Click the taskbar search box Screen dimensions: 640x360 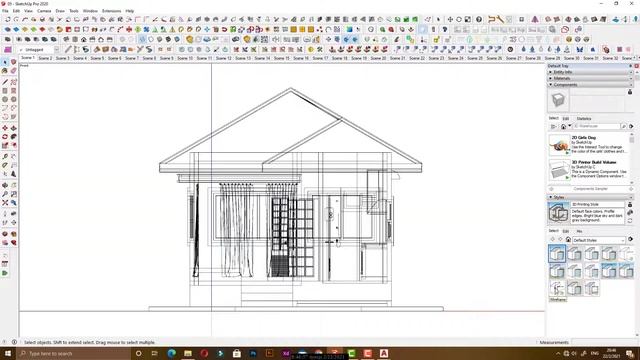pos(73,353)
